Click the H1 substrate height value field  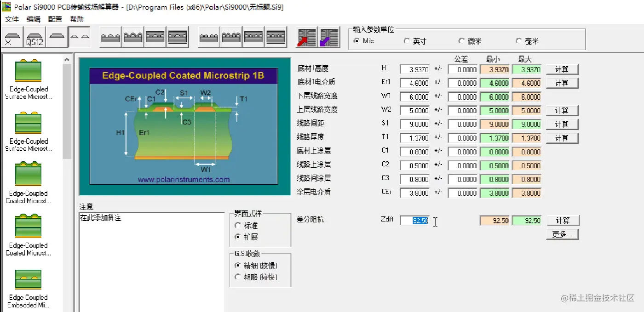point(414,69)
